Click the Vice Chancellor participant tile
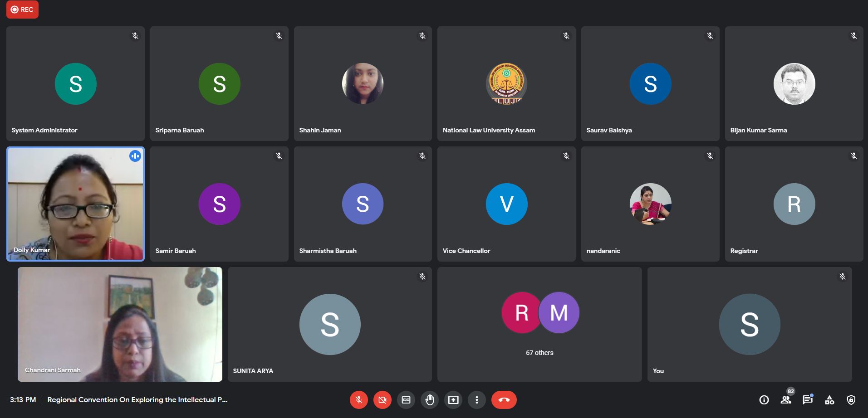This screenshot has height=418, width=868. point(506,204)
